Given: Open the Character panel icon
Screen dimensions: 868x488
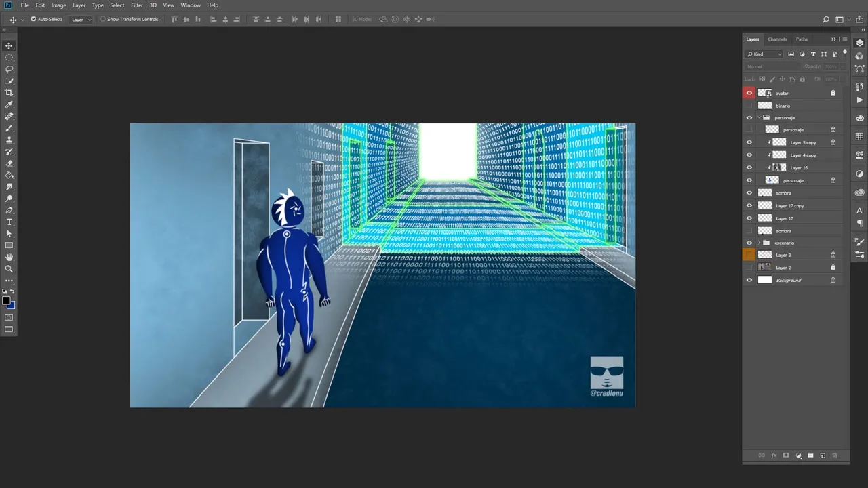Looking at the screenshot, I should pyautogui.click(x=860, y=211).
